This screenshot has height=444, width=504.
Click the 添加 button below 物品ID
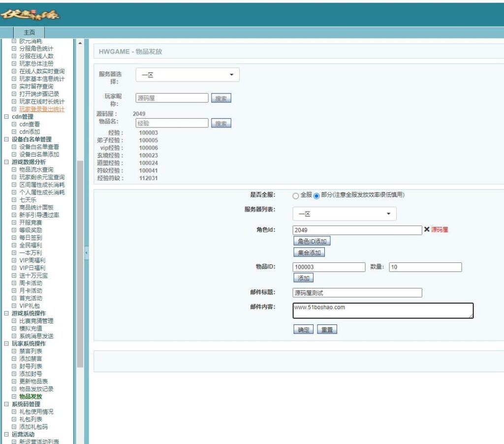[304, 278]
